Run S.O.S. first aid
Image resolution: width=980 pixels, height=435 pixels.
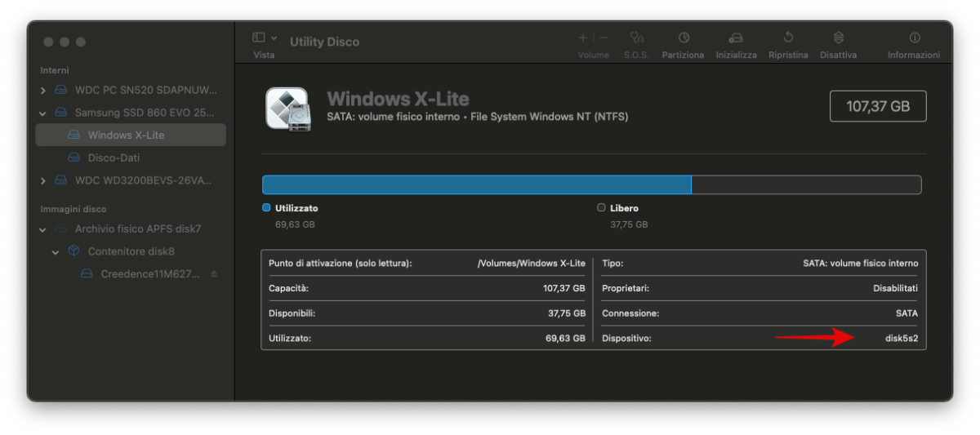(x=636, y=38)
